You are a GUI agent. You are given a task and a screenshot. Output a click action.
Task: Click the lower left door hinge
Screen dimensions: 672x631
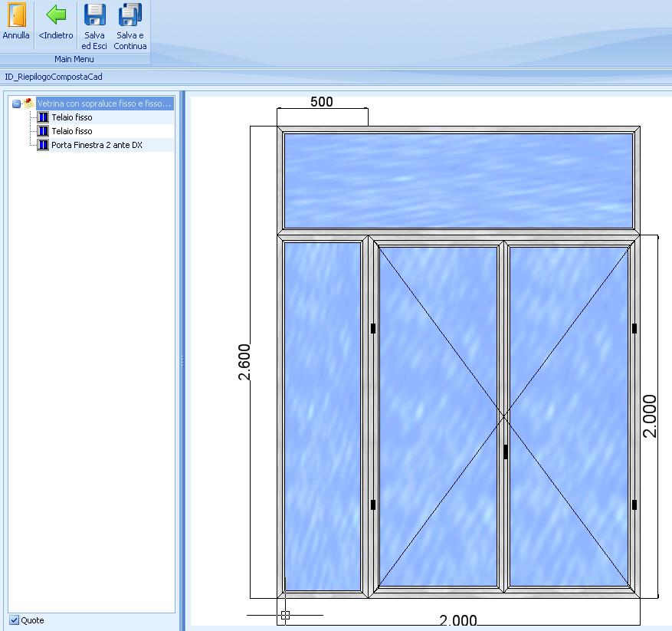tap(373, 505)
